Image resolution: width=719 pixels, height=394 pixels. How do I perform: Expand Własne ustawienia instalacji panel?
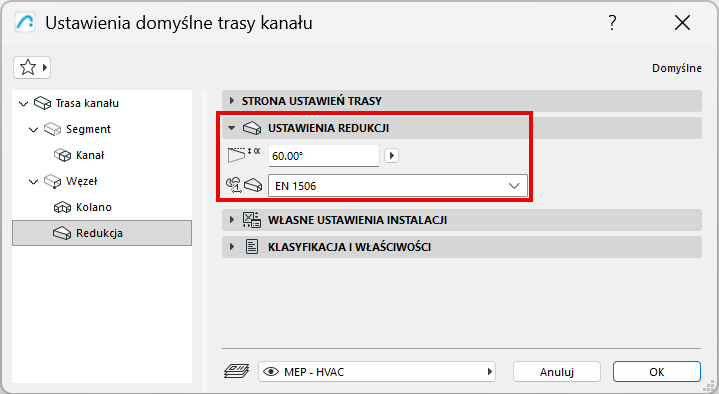coord(232,220)
